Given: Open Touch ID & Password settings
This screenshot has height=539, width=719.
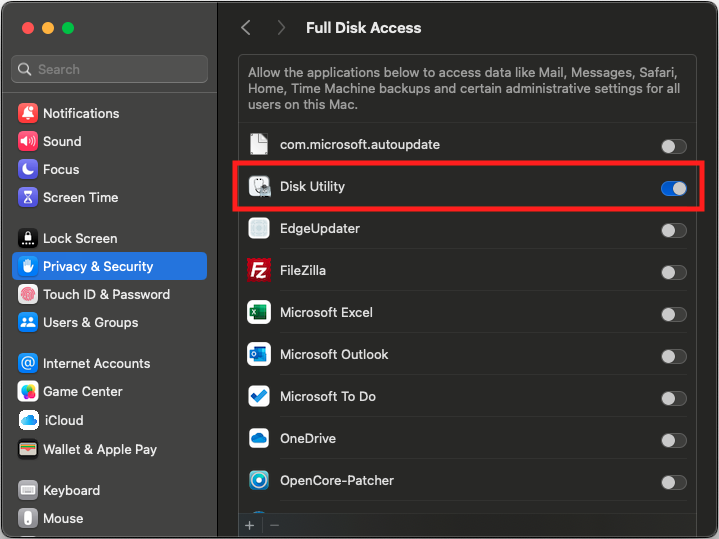Looking at the screenshot, I should point(109,295).
